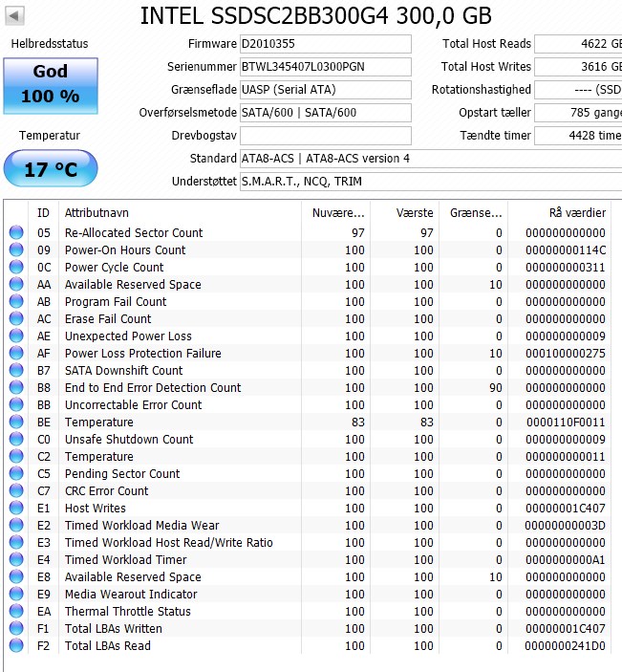Click raw value 0000000000A1
Viewport: 622px width, 672px height.
[566, 560]
